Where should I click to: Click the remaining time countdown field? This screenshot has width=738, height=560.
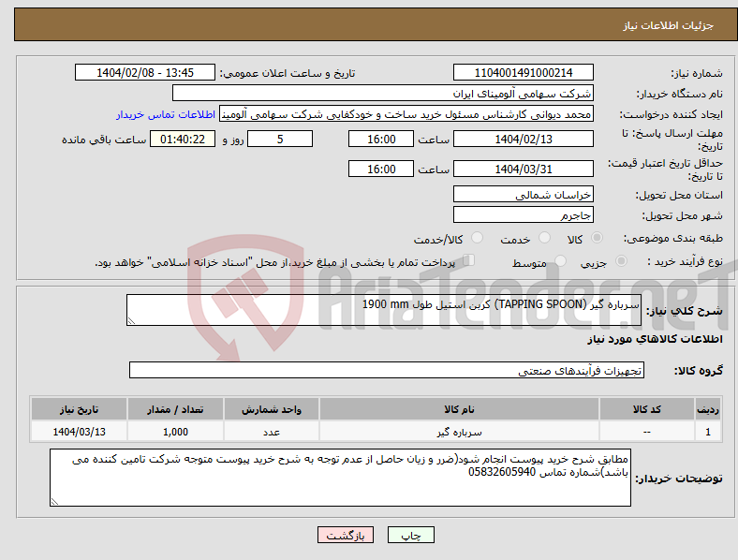[x=182, y=140]
